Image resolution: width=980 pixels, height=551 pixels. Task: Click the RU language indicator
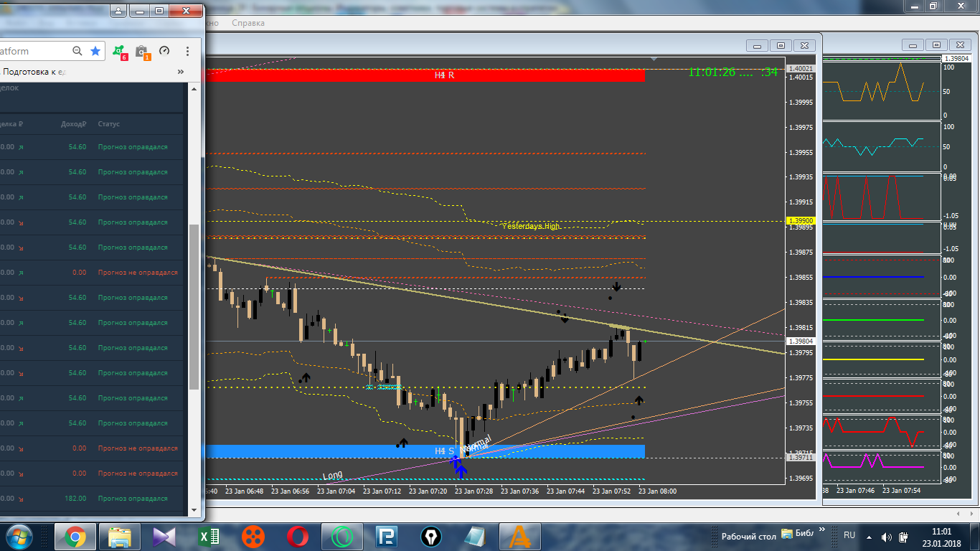click(x=849, y=535)
